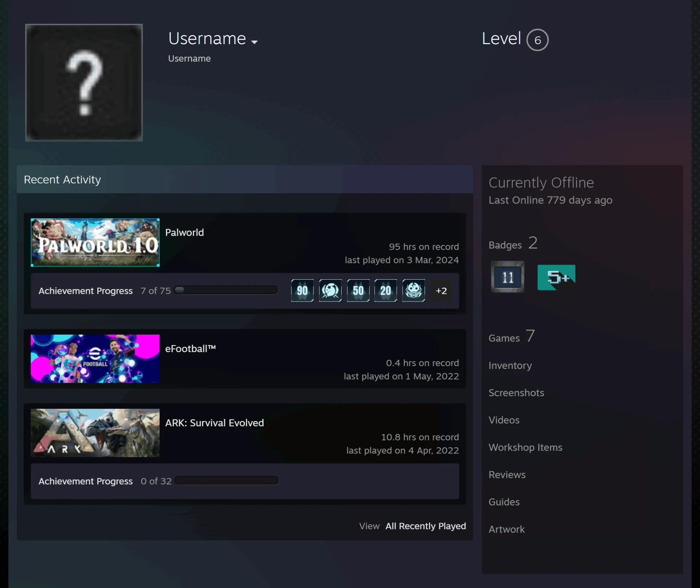Click 'Last Online 779 days ago' text

coord(550,200)
